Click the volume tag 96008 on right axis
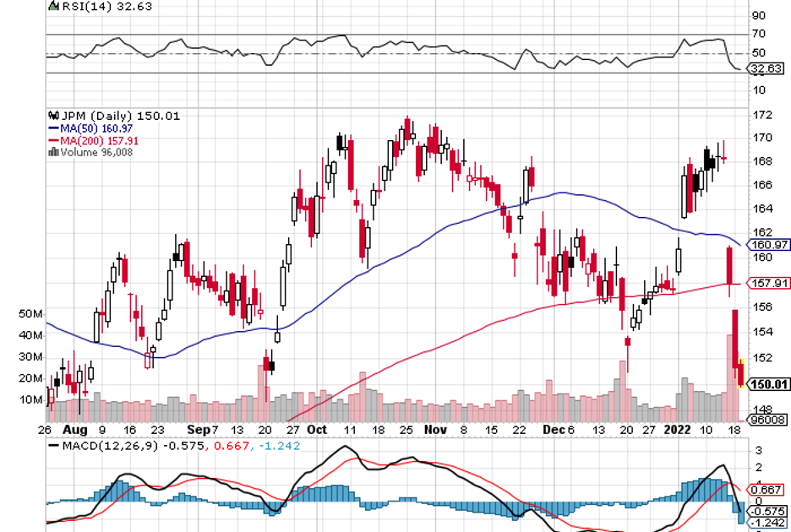The height and width of the screenshot is (532, 791). [x=767, y=420]
